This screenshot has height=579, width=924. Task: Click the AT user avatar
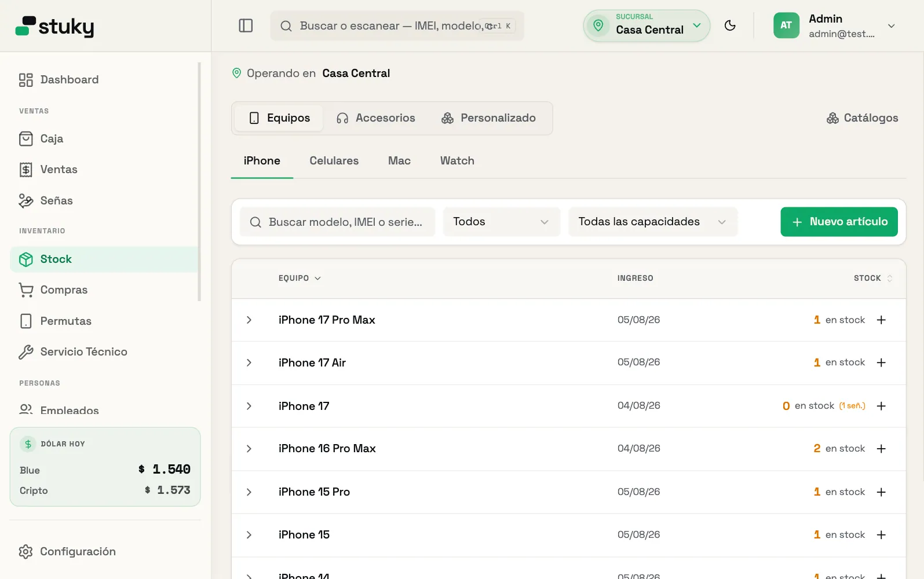786,25
